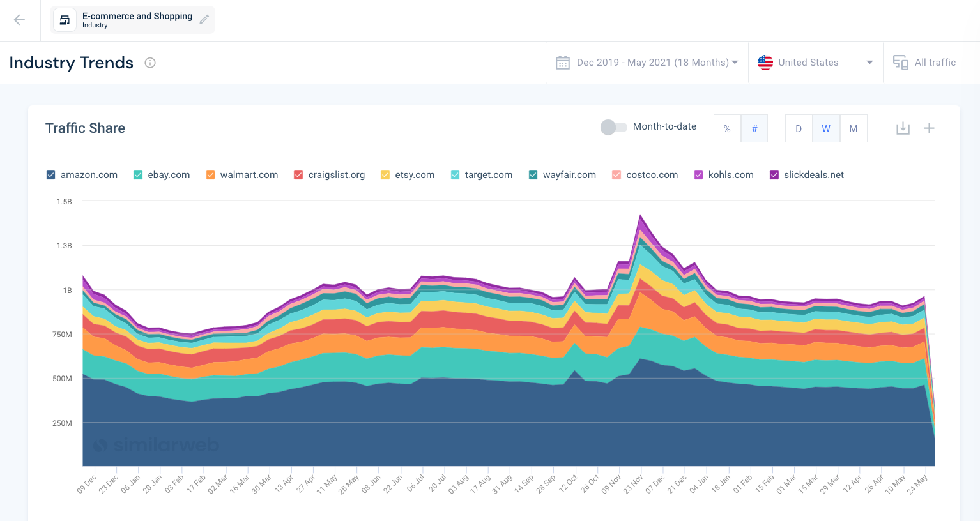This screenshot has height=521, width=980.
Task: Switch to Monthly granularity tab
Action: click(854, 128)
